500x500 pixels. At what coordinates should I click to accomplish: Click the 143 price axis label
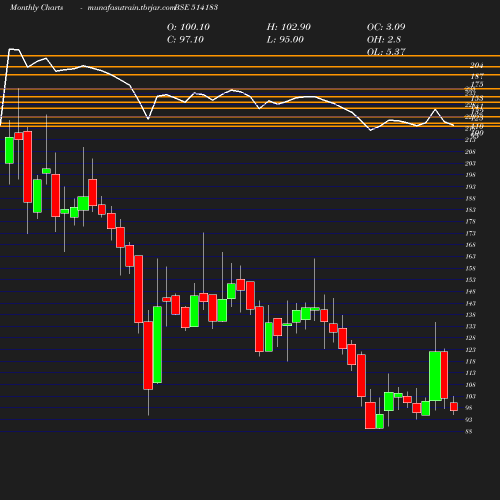coord(470,303)
